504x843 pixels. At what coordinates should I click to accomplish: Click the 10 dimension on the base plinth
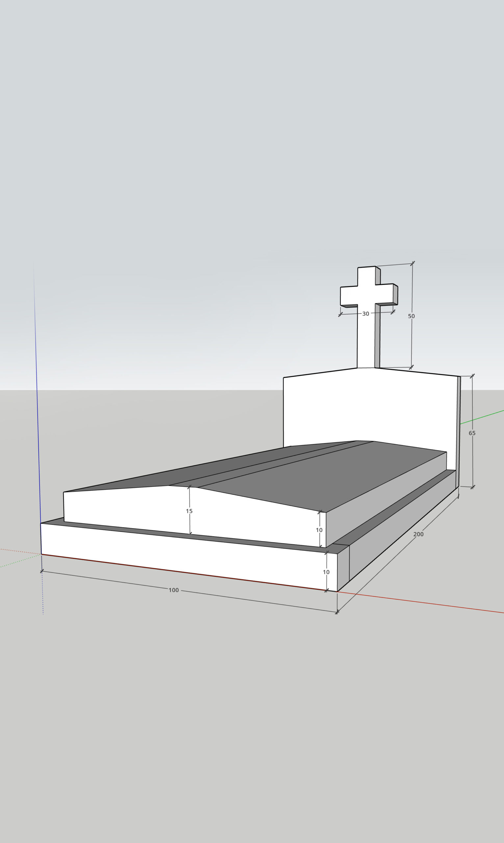326,572
